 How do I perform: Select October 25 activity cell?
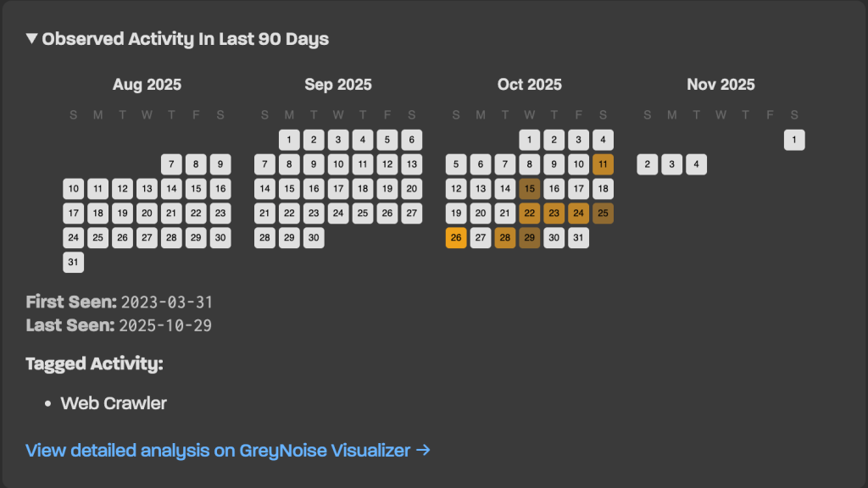[604, 213]
